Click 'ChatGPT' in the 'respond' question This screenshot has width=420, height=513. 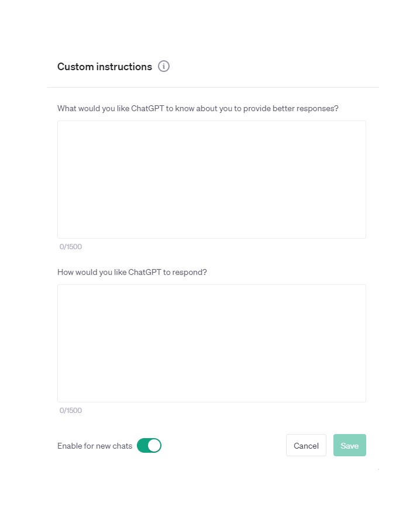[x=144, y=272]
